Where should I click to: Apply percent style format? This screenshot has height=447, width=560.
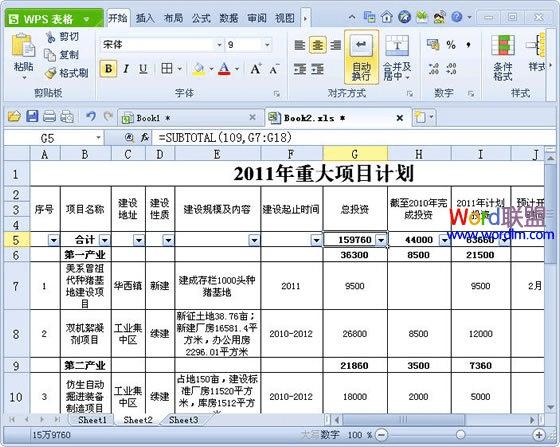pyautogui.click(x=451, y=45)
